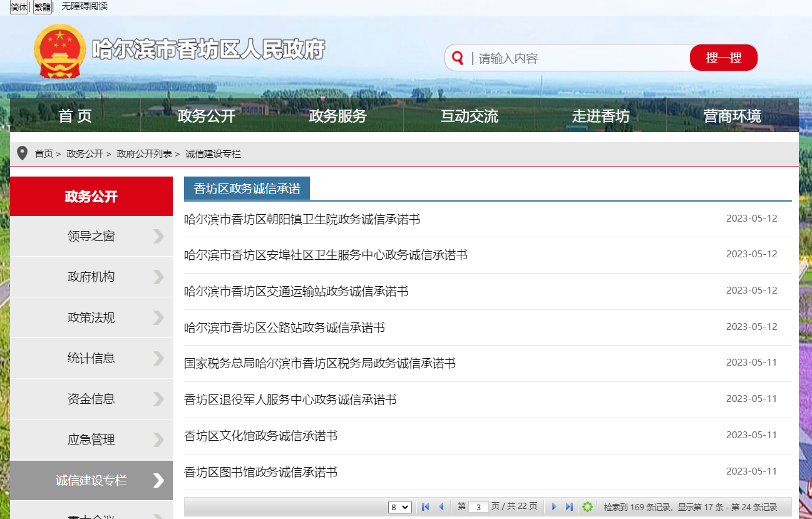Go to the previous page arrow icon
The height and width of the screenshot is (519, 812).
[441, 506]
